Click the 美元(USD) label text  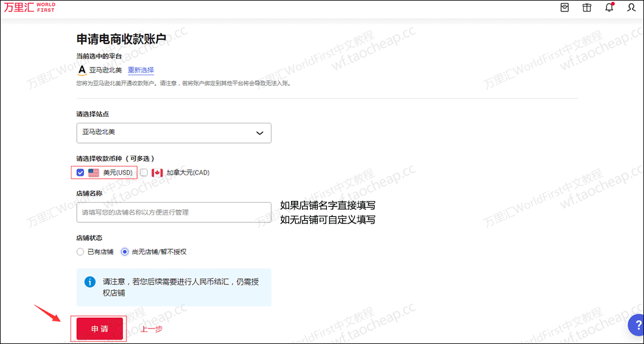click(x=118, y=173)
